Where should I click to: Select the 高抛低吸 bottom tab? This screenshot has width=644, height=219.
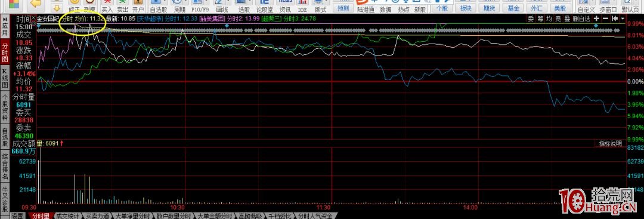(x=250, y=216)
